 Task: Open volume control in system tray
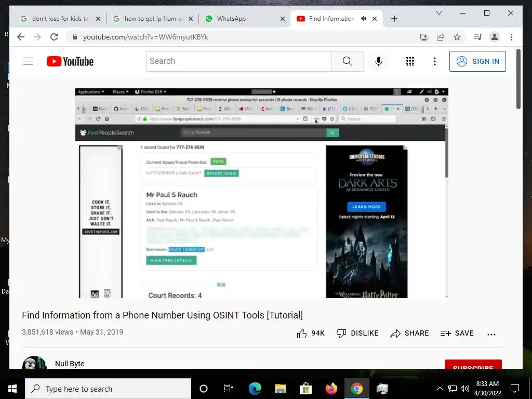click(x=465, y=389)
